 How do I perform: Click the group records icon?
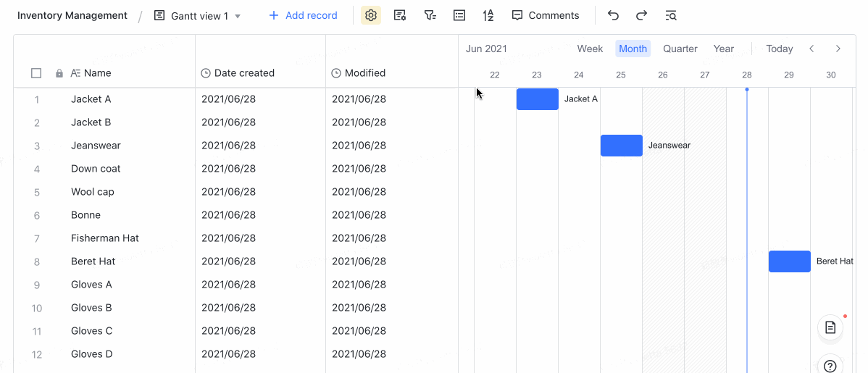point(459,15)
